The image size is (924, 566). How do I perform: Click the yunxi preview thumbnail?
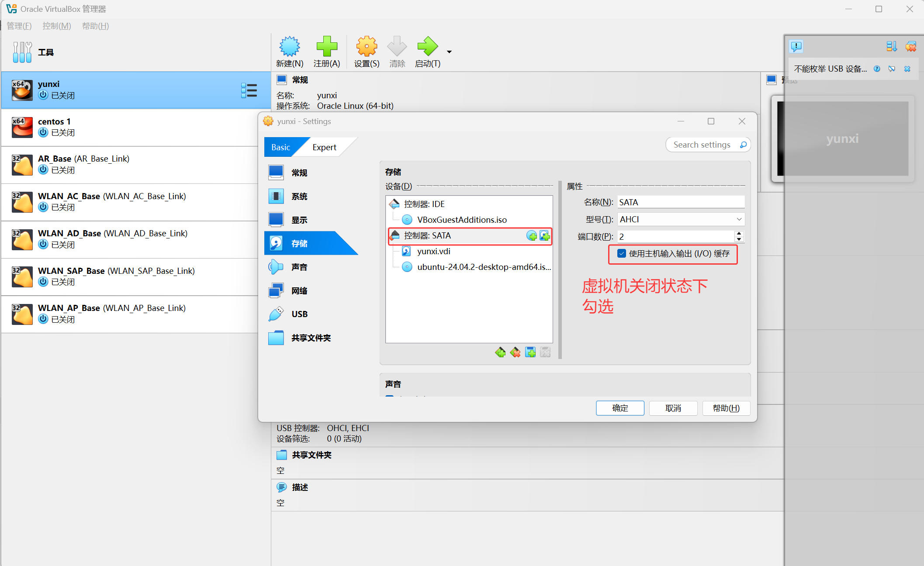click(842, 139)
